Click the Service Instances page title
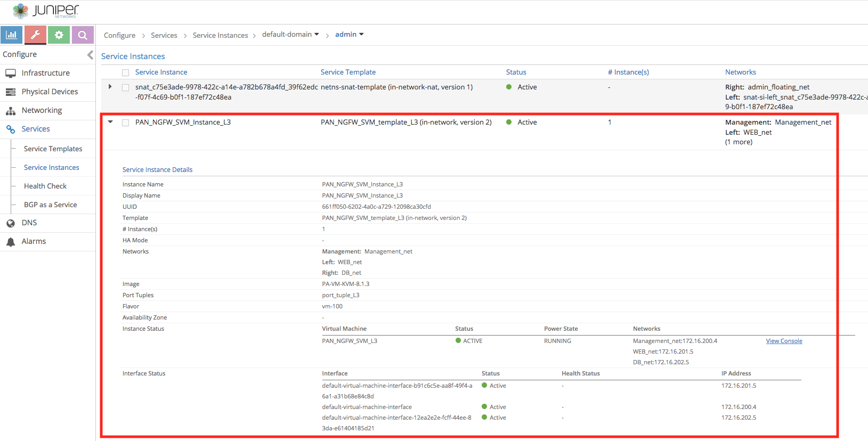The height and width of the screenshot is (441, 868). click(133, 56)
